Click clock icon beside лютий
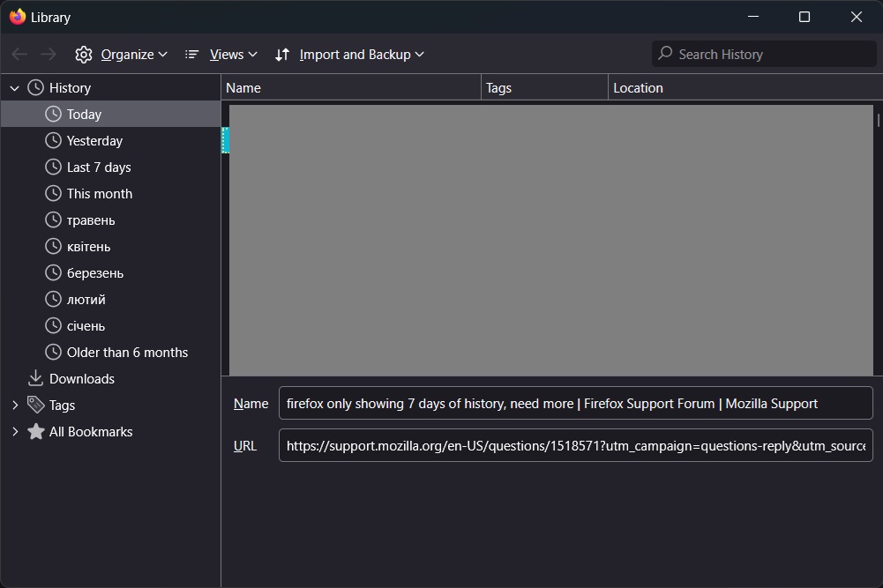 [x=53, y=299]
